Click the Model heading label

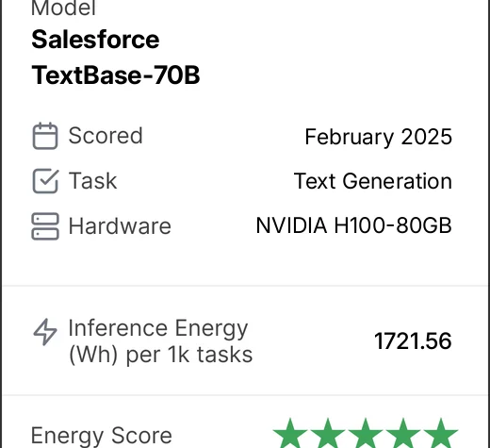coord(63,8)
